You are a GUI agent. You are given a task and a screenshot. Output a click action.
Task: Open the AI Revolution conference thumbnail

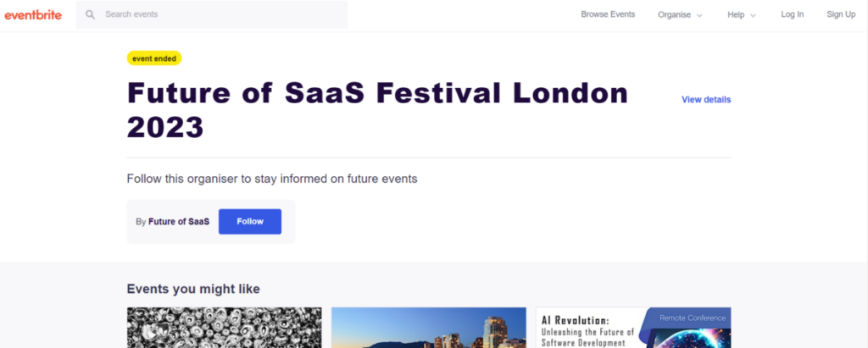[633, 328]
